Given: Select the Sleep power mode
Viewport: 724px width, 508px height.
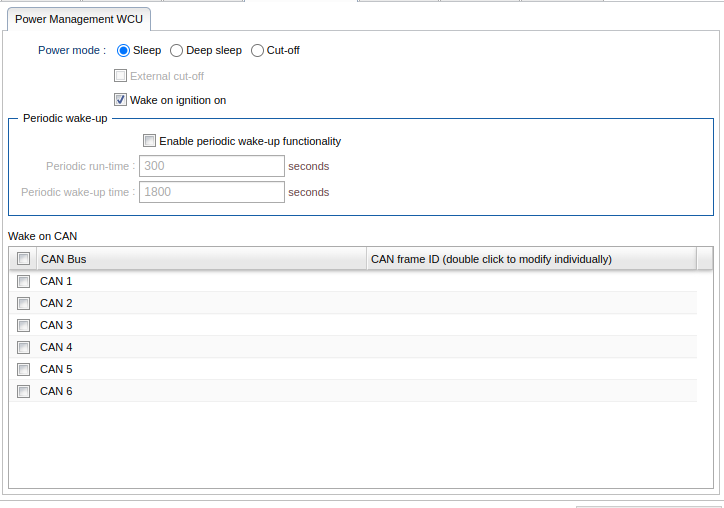Looking at the screenshot, I should tap(124, 50).
